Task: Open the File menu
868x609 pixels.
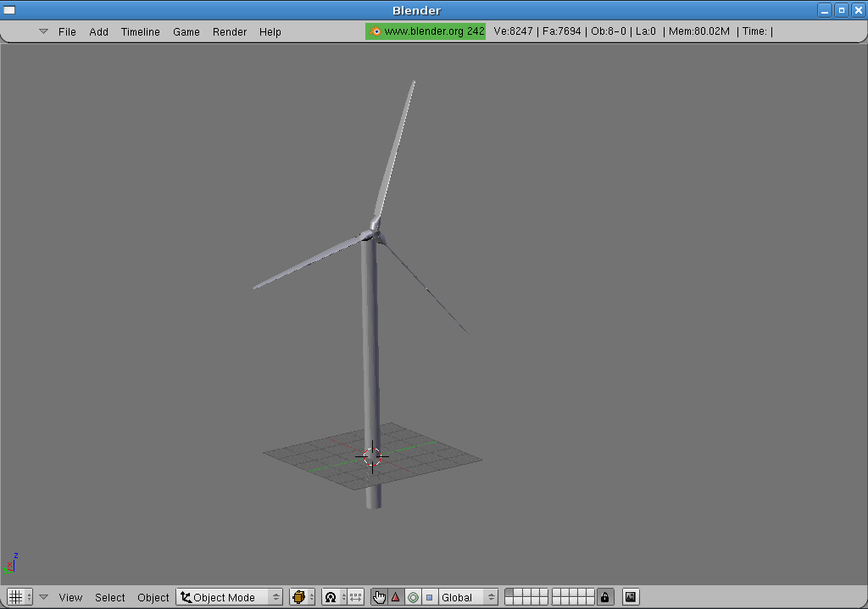Action: [67, 32]
